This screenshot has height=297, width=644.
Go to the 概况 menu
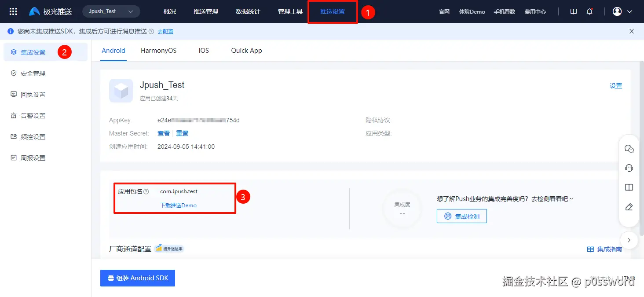pos(170,11)
